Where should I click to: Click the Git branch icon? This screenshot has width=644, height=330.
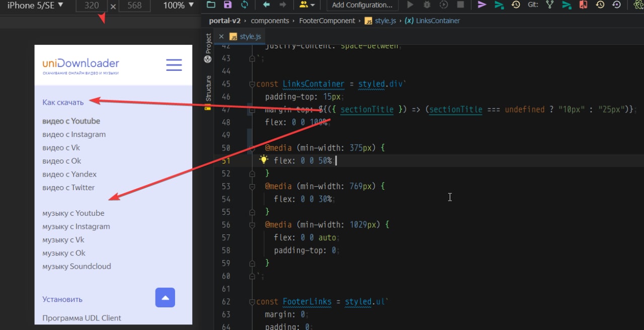pyautogui.click(x=550, y=5)
